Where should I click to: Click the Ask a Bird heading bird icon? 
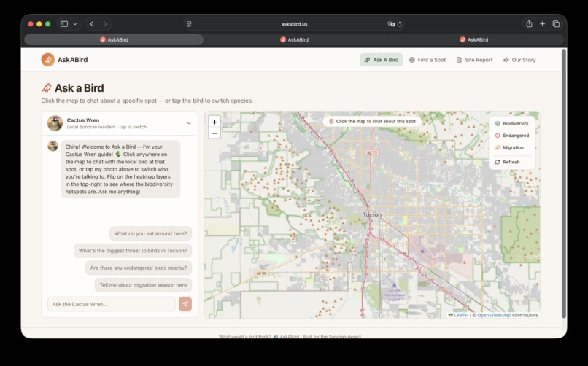[x=47, y=88]
